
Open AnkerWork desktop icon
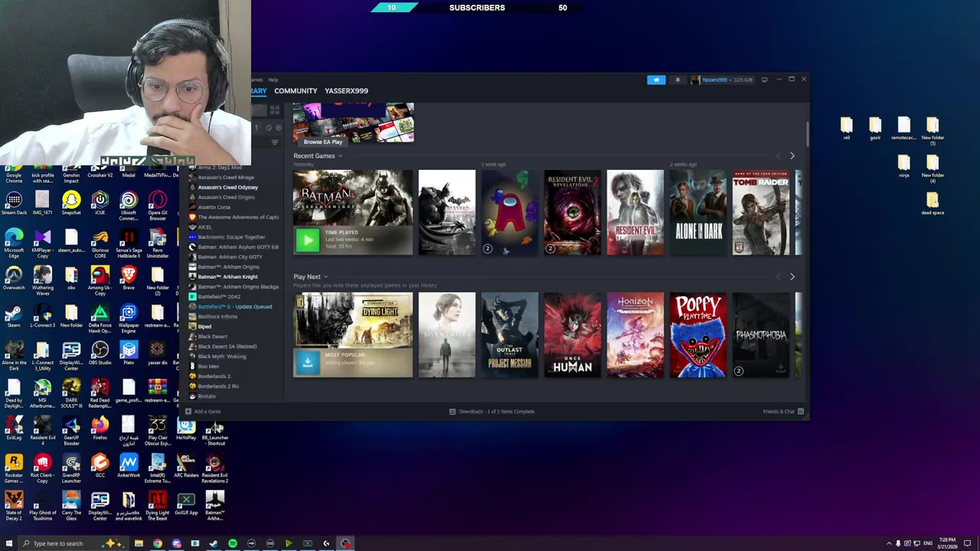click(x=129, y=466)
